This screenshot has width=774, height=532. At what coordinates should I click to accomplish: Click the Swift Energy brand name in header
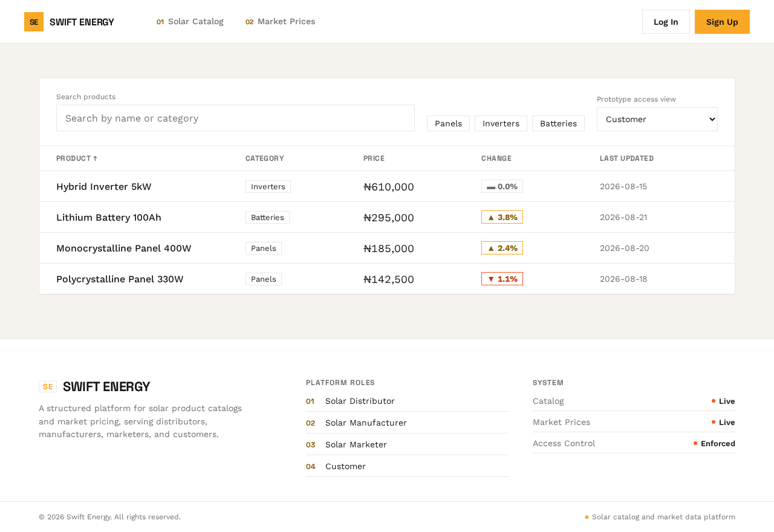(82, 22)
